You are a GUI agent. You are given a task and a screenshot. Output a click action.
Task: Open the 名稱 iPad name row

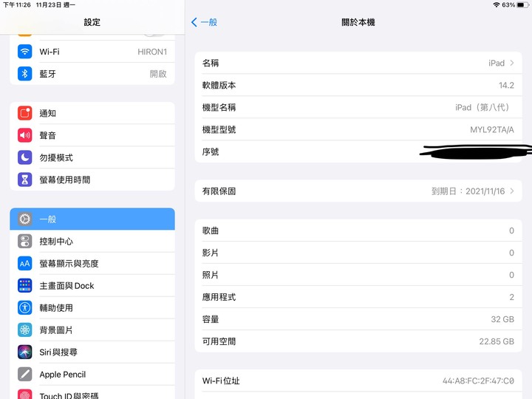click(x=358, y=63)
